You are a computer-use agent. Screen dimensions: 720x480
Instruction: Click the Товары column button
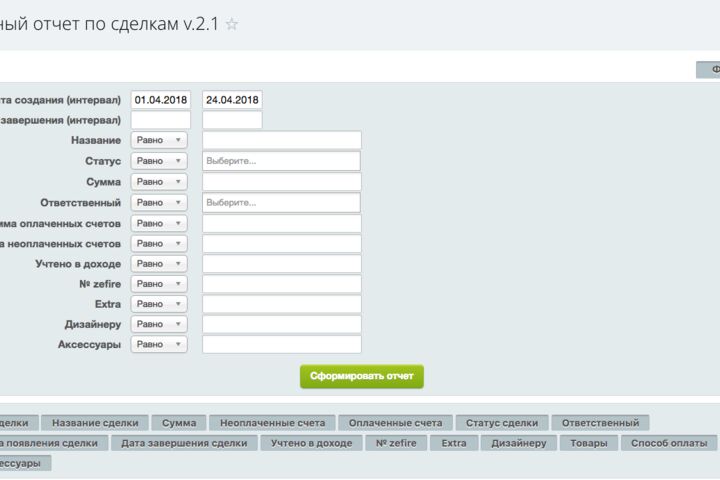589,443
